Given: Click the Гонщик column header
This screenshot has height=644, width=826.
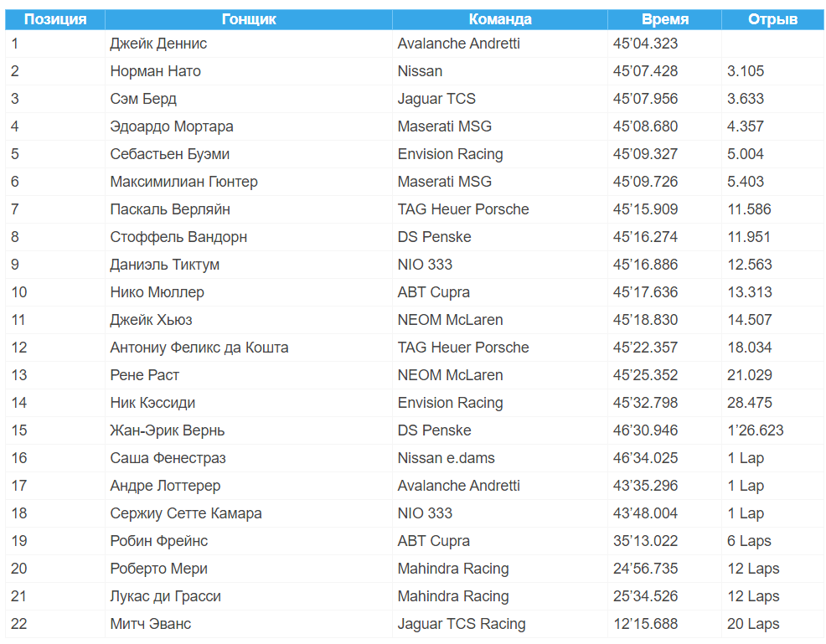Looking at the screenshot, I should click(249, 19).
